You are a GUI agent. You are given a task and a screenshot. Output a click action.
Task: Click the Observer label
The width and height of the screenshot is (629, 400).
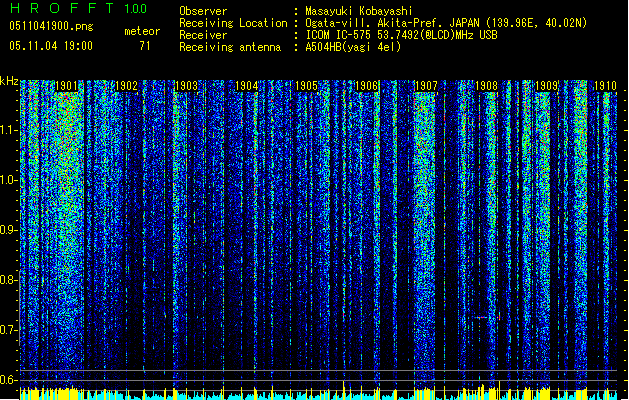(203, 11)
